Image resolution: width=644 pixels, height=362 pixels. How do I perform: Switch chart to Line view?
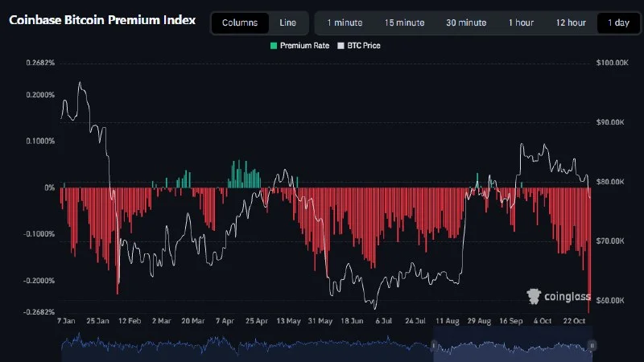[287, 23]
